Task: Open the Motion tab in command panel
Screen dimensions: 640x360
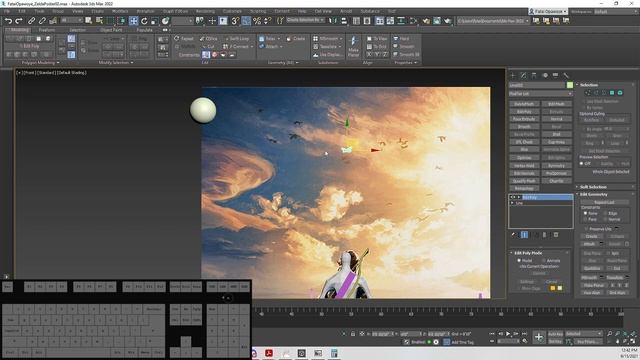Action: [x=545, y=76]
